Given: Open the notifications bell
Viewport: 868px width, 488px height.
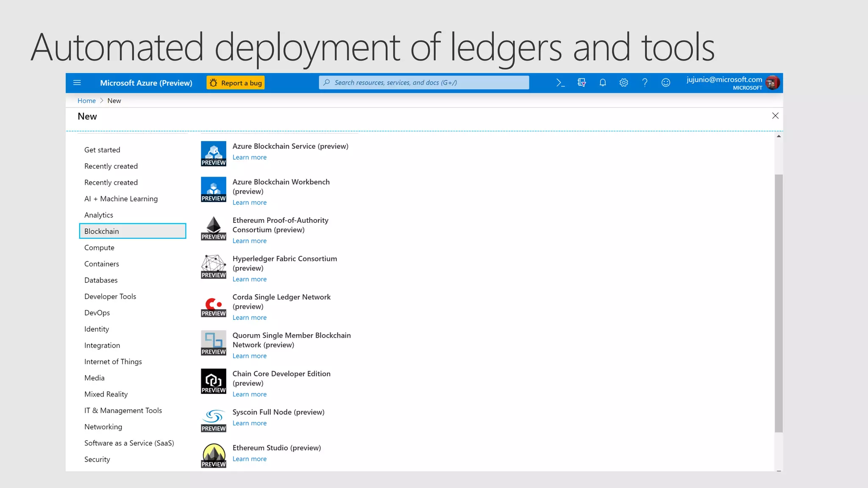Looking at the screenshot, I should point(603,83).
